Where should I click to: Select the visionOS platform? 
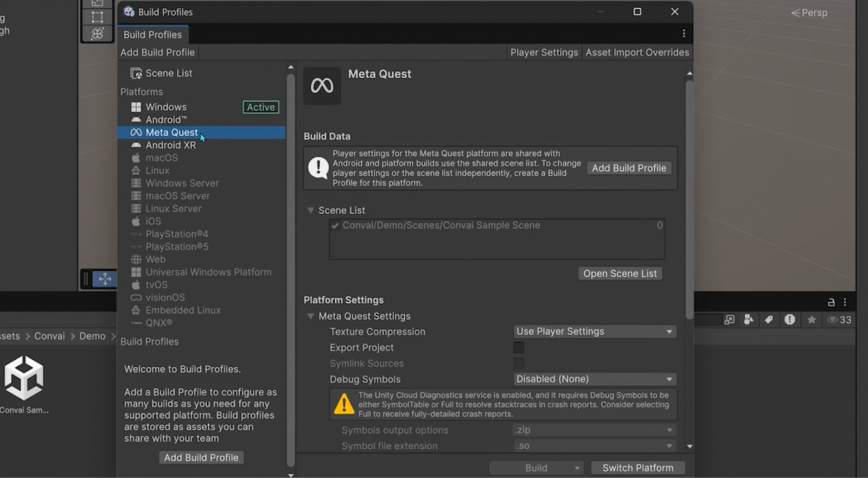[x=201, y=297]
